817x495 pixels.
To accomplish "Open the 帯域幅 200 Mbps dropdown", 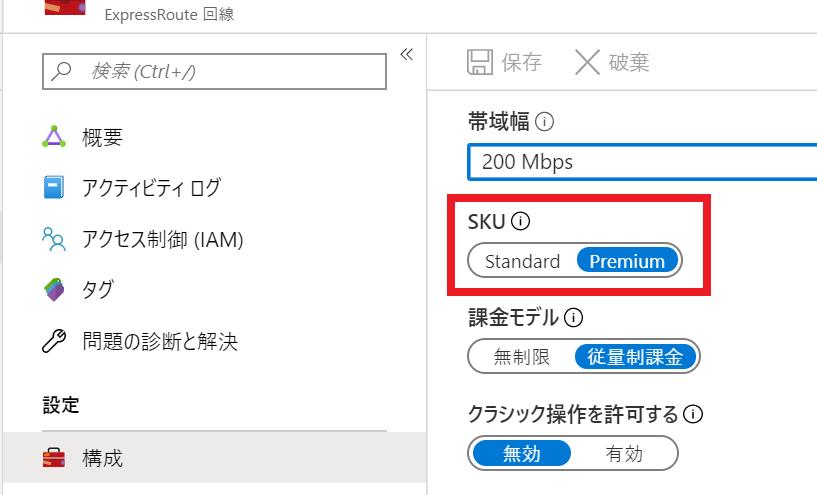I will 642,162.
